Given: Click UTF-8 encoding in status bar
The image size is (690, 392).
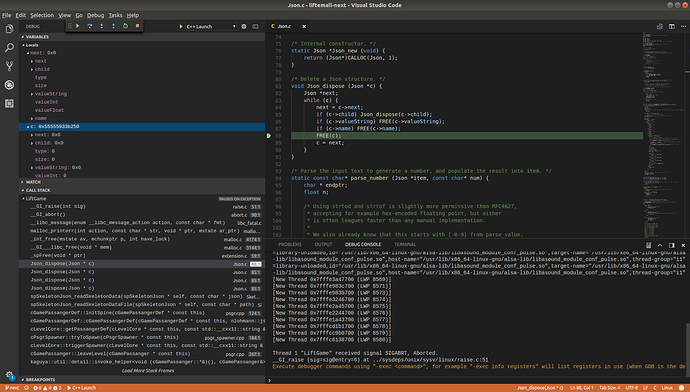Looking at the screenshot, I should 631,388.
